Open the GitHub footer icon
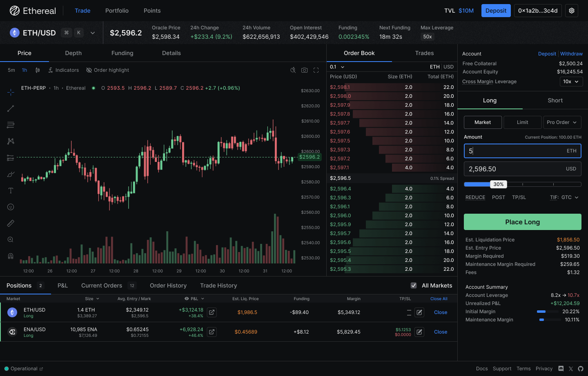Viewport: 588px width, 376px height. coord(581,369)
